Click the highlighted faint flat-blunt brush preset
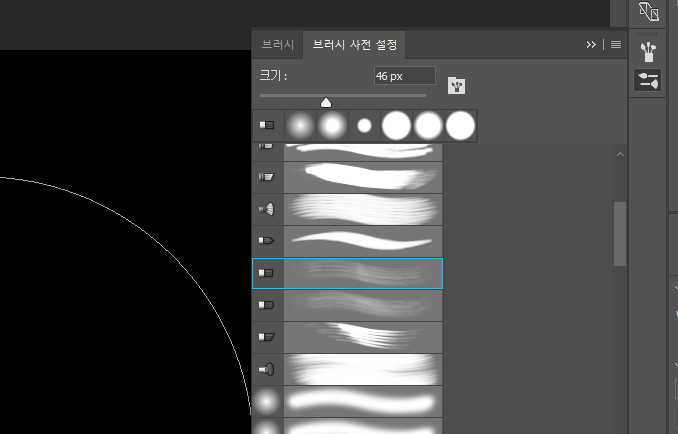This screenshot has width=678, height=434. (347, 273)
